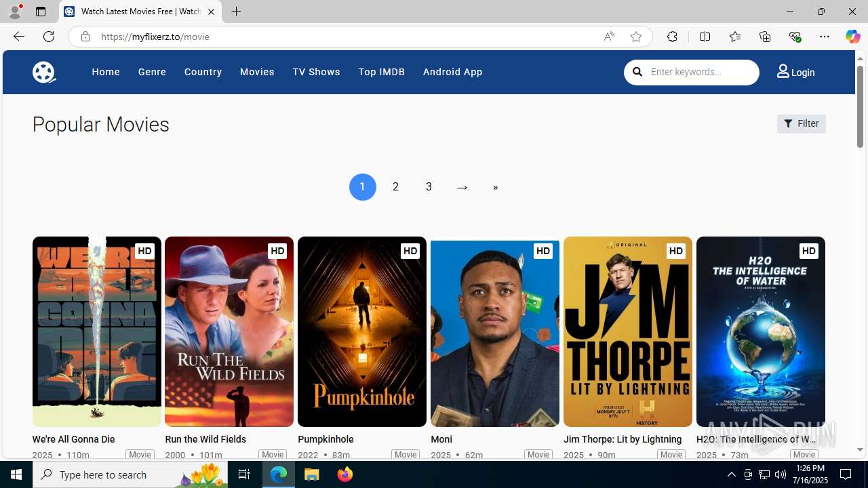Click Run the Wild Fields title link
This screenshot has width=868, height=488.
pyautogui.click(x=205, y=439)
